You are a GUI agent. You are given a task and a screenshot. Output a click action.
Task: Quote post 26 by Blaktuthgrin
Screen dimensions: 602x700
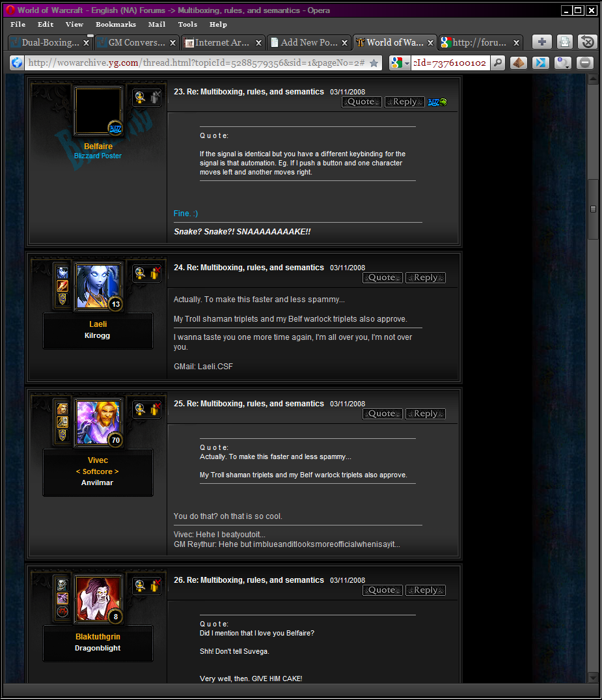pos(383,590)
